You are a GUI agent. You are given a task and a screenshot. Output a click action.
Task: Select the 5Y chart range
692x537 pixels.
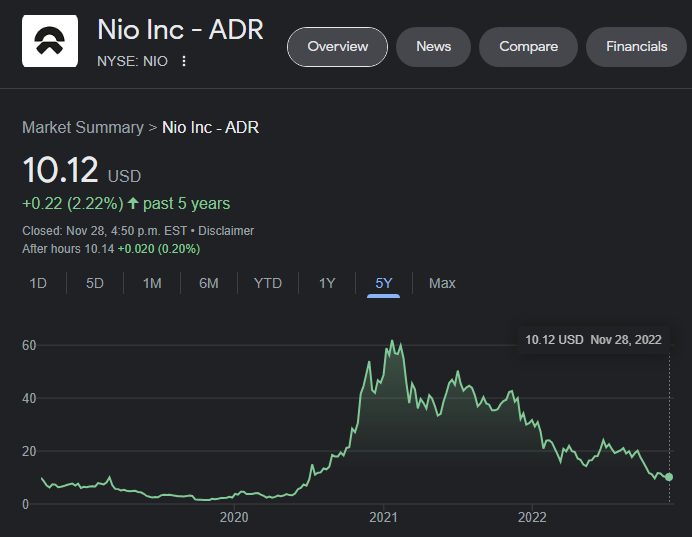(x=384, y=283)
